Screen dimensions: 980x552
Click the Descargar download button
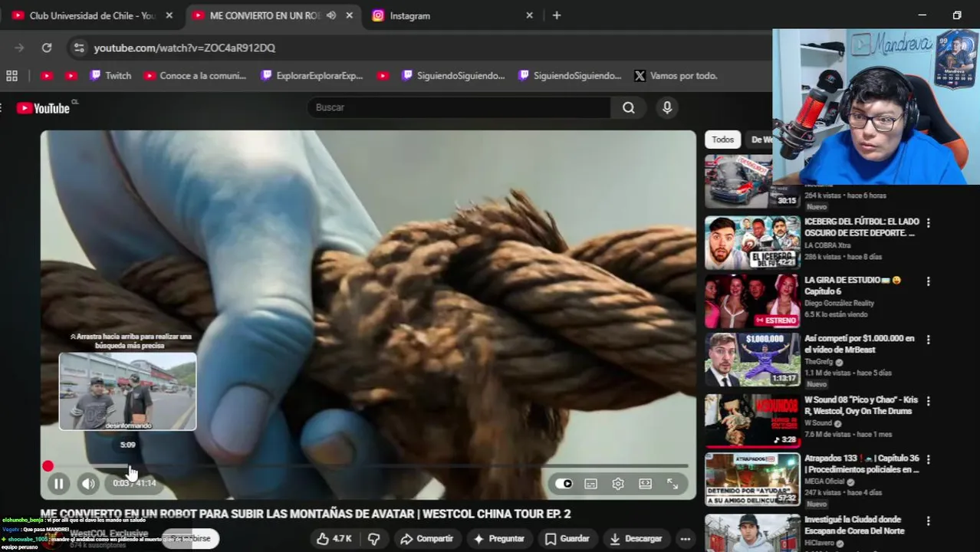coord(636,539)
